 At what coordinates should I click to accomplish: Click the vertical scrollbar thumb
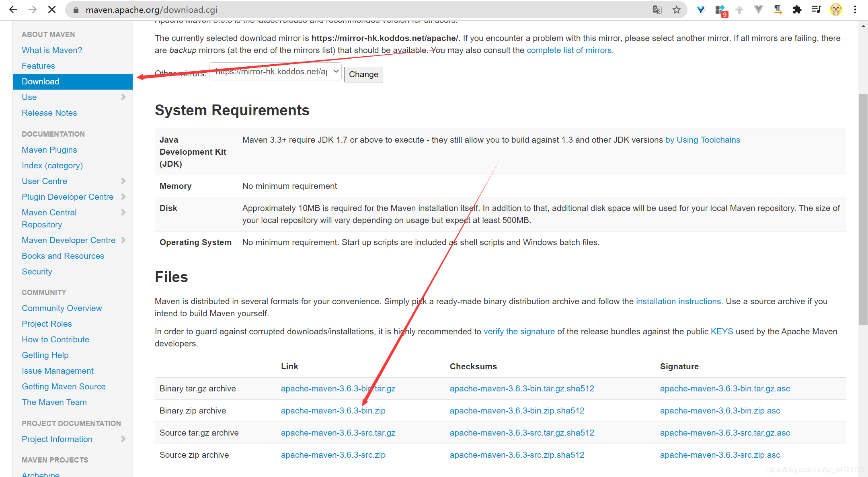(863, 209)
